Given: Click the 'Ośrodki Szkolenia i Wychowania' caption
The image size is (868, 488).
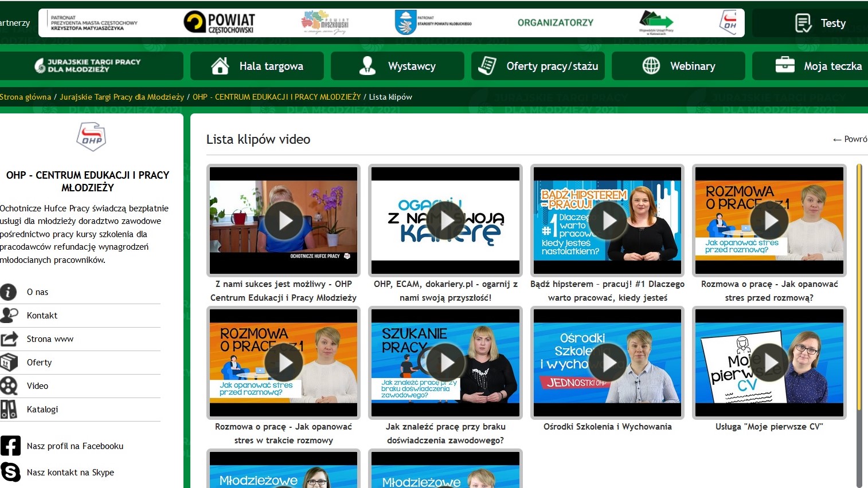Looking at the screenshot, I should (608, 427).
